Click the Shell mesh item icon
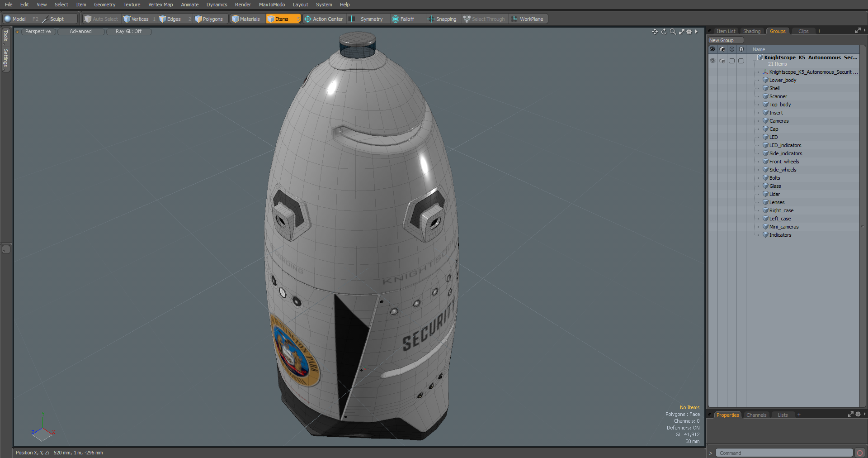868x458 pixels. click(x=765, y=88)
